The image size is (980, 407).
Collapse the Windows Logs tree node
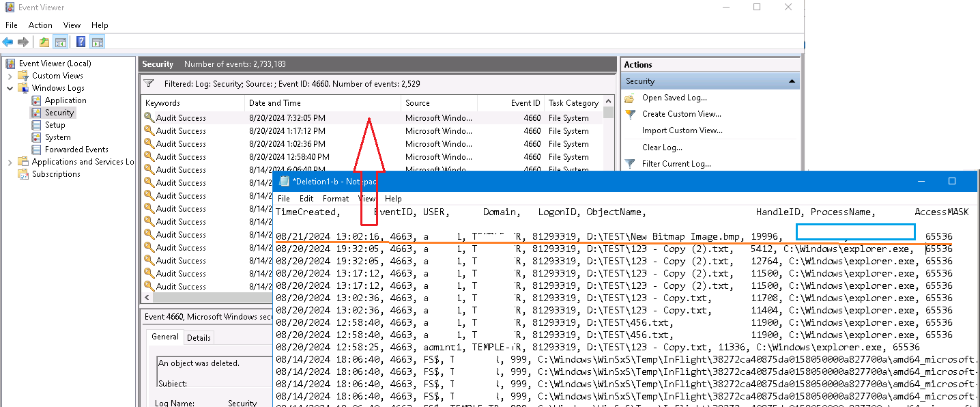click(10, 88)
